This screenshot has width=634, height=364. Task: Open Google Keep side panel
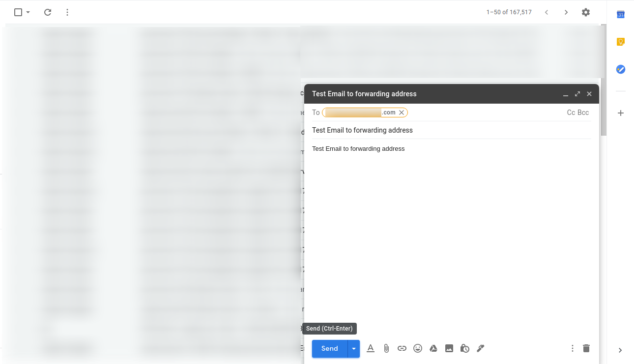(621, 42)
